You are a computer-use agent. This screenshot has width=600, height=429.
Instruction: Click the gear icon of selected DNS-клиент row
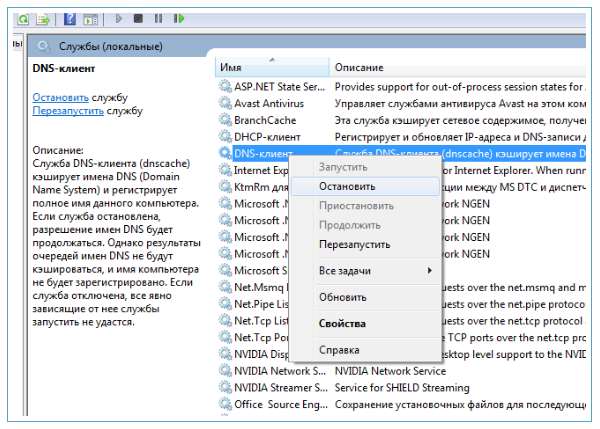click(x=225, y=153)
